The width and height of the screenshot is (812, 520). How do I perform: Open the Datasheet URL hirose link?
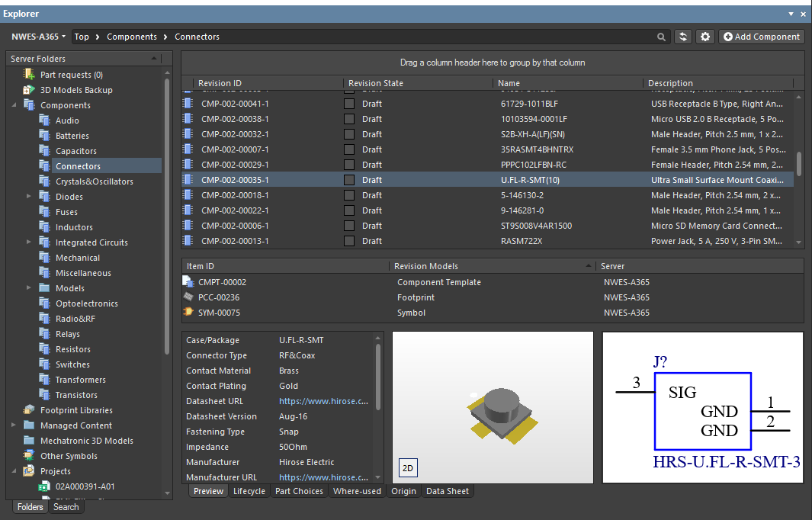click(324, 401)
